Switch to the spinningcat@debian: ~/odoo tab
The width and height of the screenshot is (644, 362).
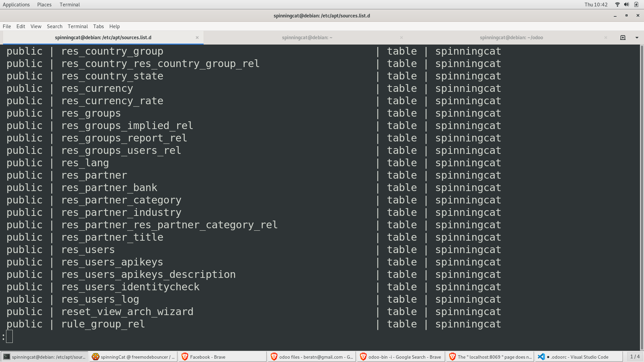511,38
